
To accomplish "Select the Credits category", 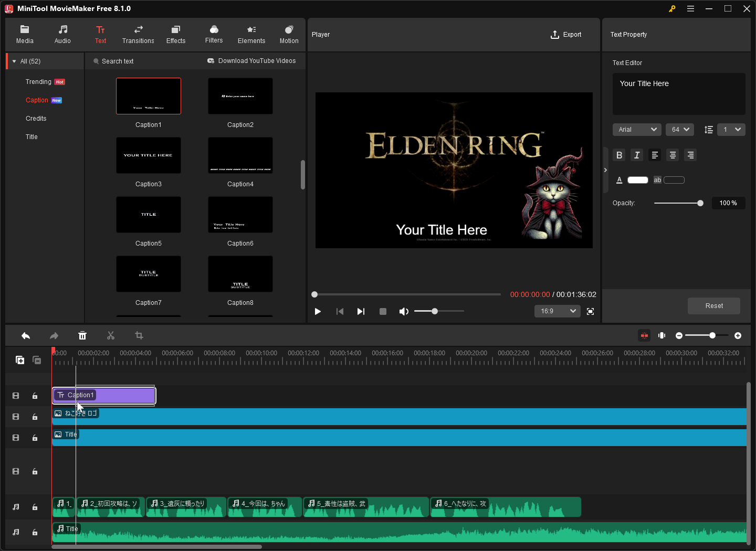I will [36, 119].
